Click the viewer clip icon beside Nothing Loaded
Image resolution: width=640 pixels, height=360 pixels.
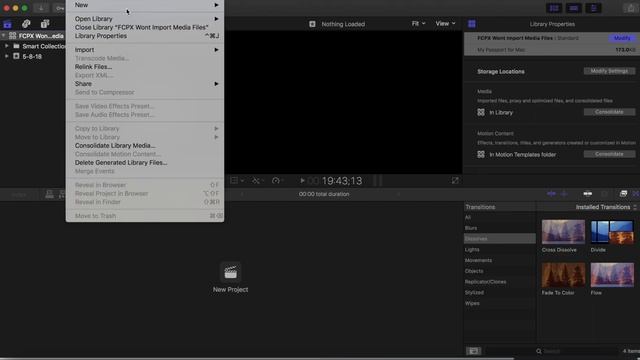pos(312,24)
